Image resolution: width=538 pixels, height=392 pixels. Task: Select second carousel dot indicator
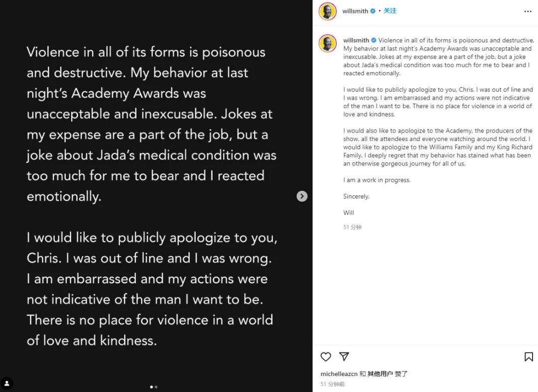pyautogui.click(x=156, y=387)
